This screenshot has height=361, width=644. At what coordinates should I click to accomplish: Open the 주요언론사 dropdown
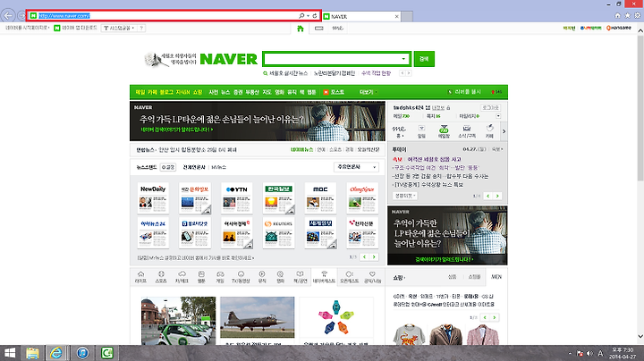356,167
